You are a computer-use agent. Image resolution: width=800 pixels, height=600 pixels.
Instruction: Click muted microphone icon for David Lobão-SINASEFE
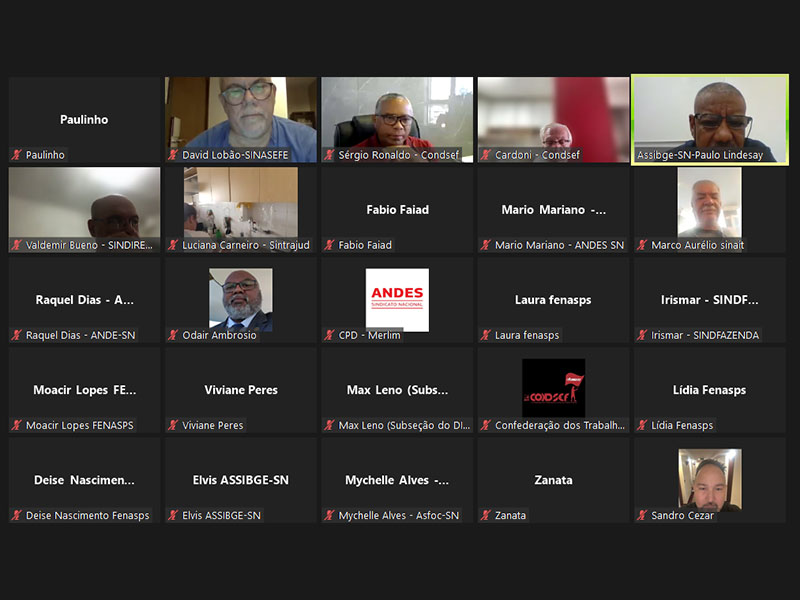(x=173, y=155)
